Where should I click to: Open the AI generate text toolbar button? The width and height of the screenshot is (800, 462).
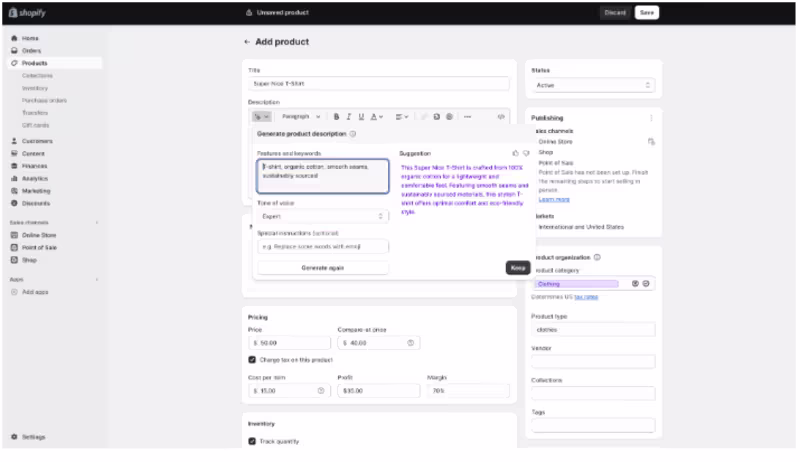point(261,117)
